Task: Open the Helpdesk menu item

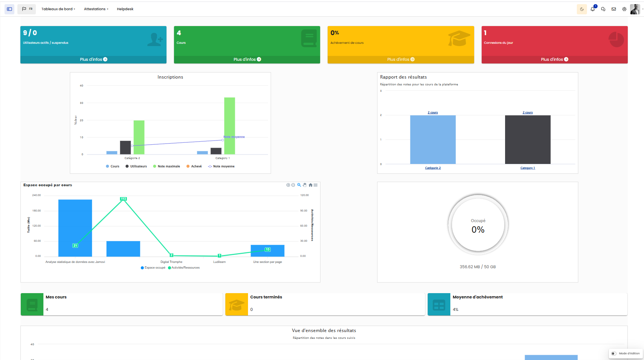Action: point(125,9)
